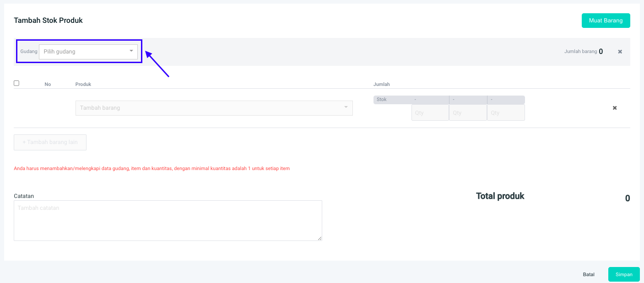Remove the warehouse section with its X icon
This screenshot has height=283, width=644.
(620, 52)
